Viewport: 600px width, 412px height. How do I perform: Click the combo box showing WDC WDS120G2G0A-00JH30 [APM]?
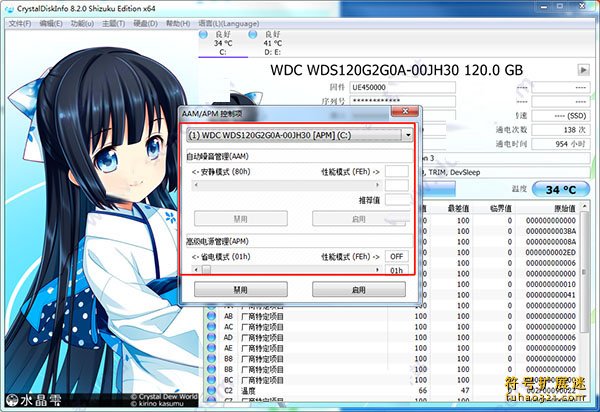click(299, 135)
